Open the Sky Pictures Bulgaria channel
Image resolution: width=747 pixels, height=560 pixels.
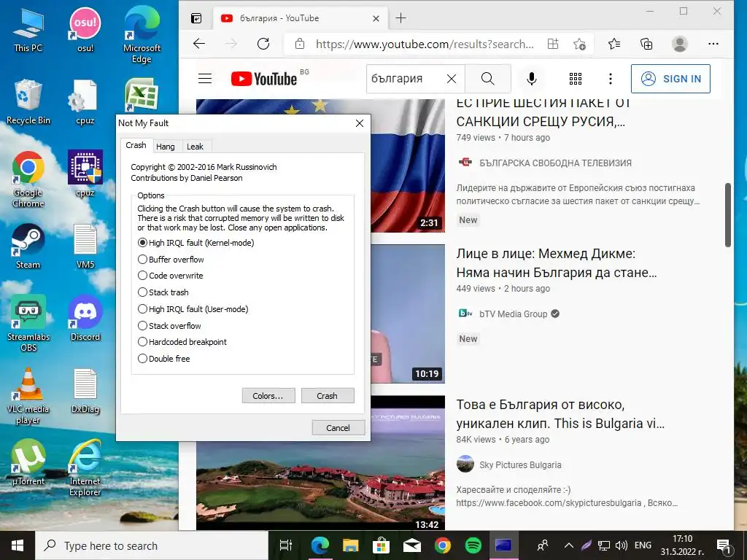pos(520,464)
